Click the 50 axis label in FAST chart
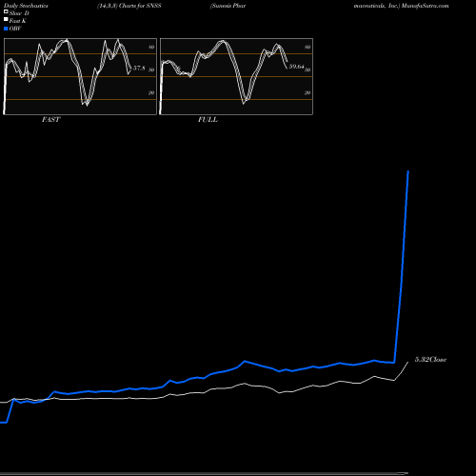The width and height of the screenshot is (476, 476). 151,69
